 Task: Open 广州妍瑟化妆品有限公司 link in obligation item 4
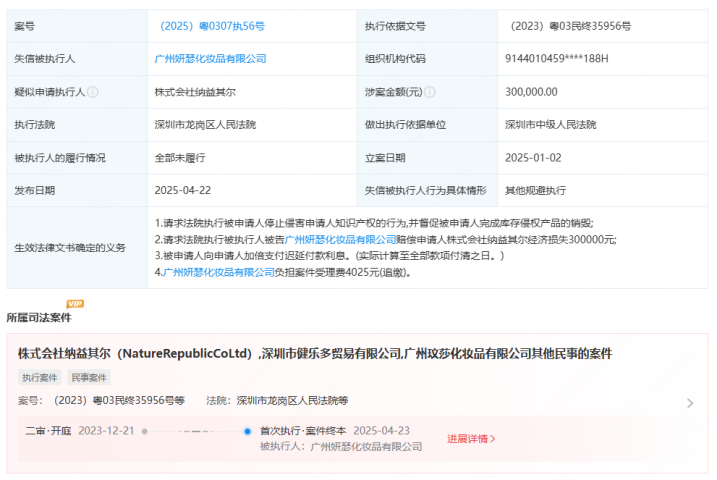219,272
